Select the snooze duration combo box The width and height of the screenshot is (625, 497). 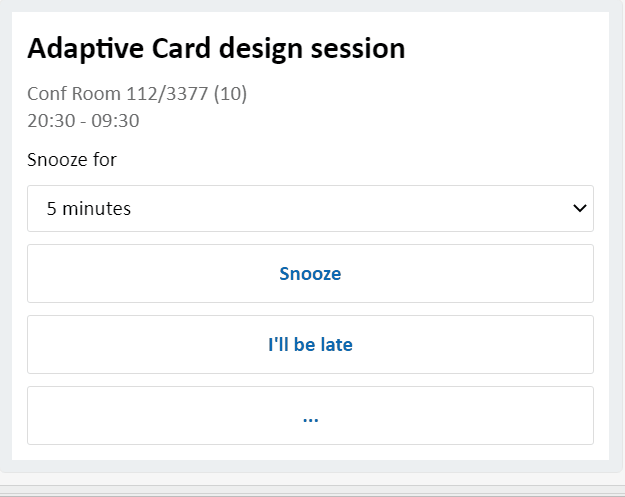click(x=310, y=208)
